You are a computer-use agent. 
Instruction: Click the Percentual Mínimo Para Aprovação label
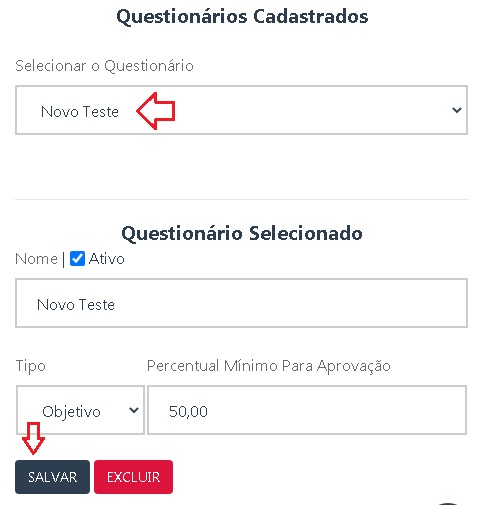tap(269, 366)
